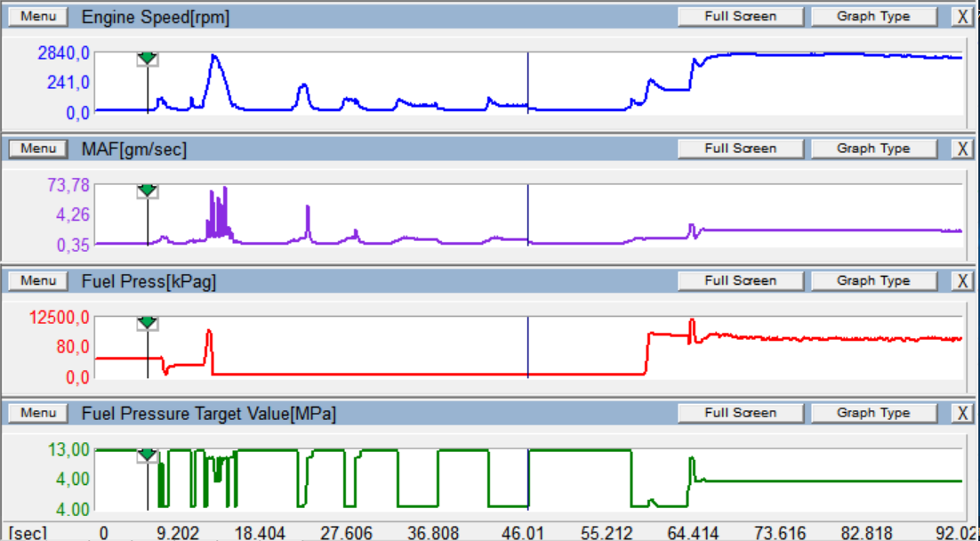Close the Fuel Pressure Target Value panel
This screenshot has height=541, width=980.
point(961,414)
